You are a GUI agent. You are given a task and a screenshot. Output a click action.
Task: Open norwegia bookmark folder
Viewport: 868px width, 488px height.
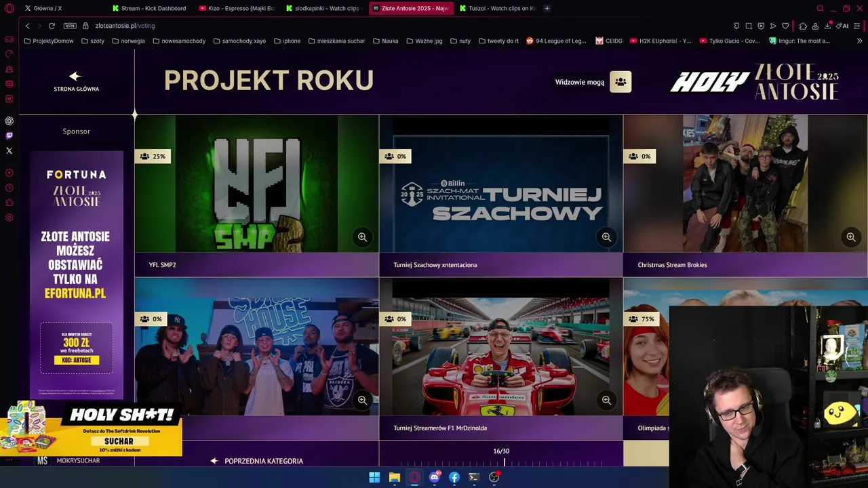[x=128, y=41]
